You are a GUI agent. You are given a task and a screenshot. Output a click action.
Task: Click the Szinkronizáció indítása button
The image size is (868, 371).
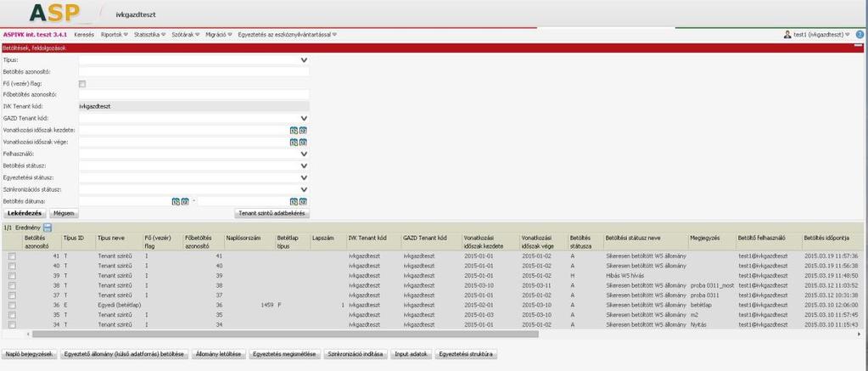click(356, 354)
